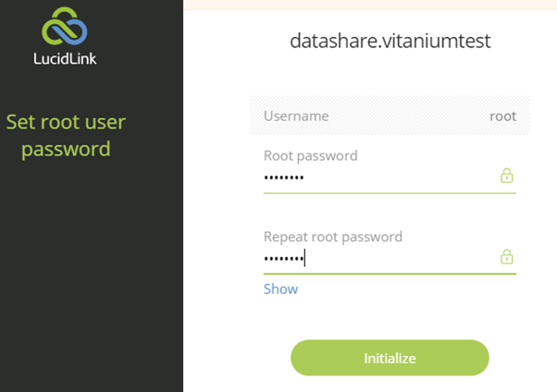Click the 'Repeat root password' field label

[333, 237]
